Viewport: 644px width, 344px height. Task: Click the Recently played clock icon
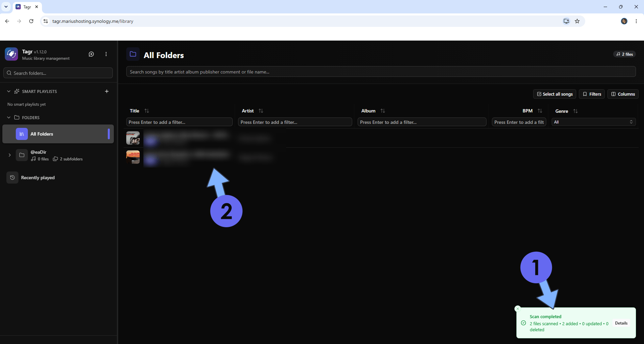(12, 178)
